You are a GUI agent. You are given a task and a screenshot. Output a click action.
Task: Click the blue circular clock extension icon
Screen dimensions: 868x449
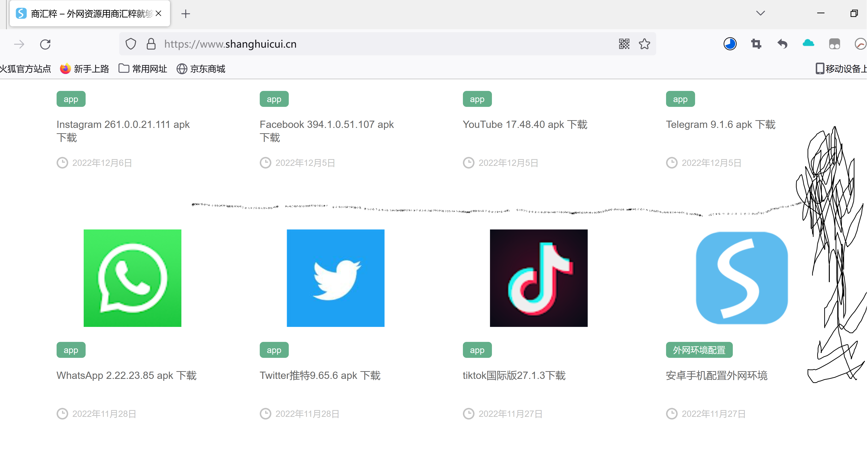[x=730, y=44]
